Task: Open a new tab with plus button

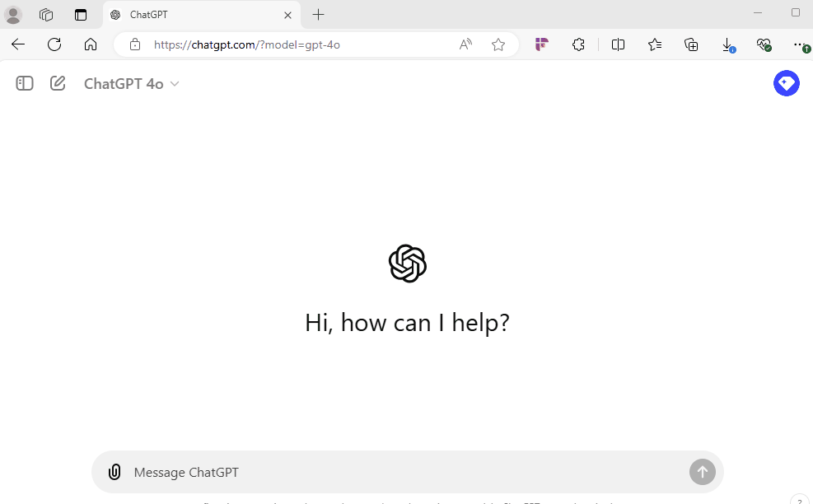Action: [318, 15]
